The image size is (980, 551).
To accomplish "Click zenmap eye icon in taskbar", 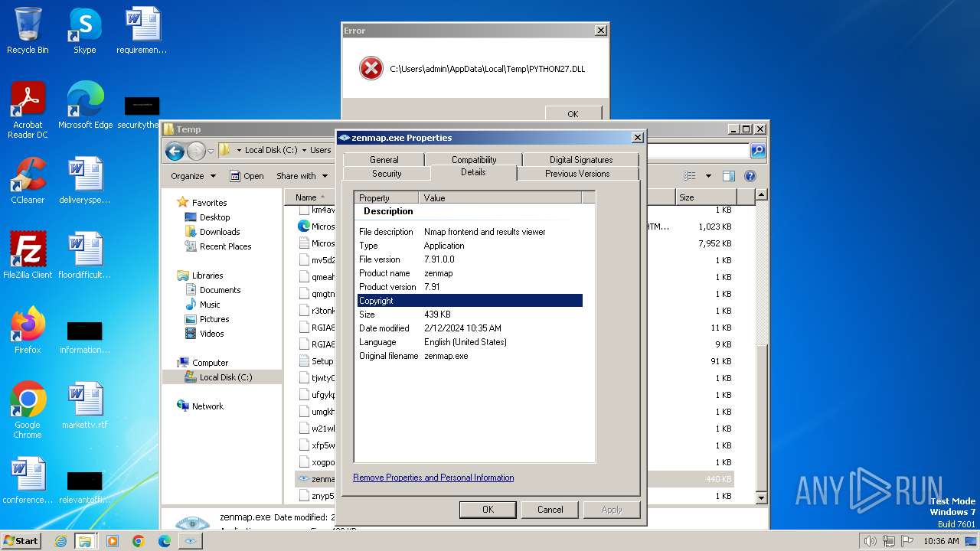I will [x=190, y=541].
